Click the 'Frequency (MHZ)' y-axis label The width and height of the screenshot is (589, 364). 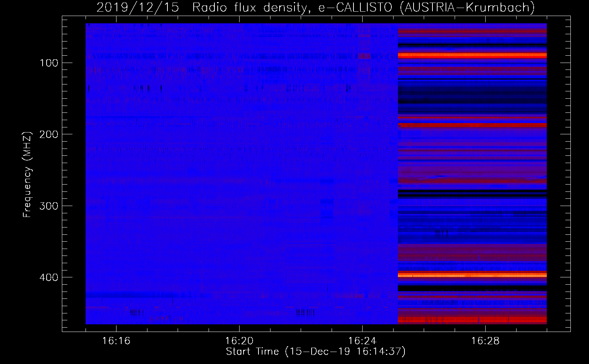tap(28, 174)
